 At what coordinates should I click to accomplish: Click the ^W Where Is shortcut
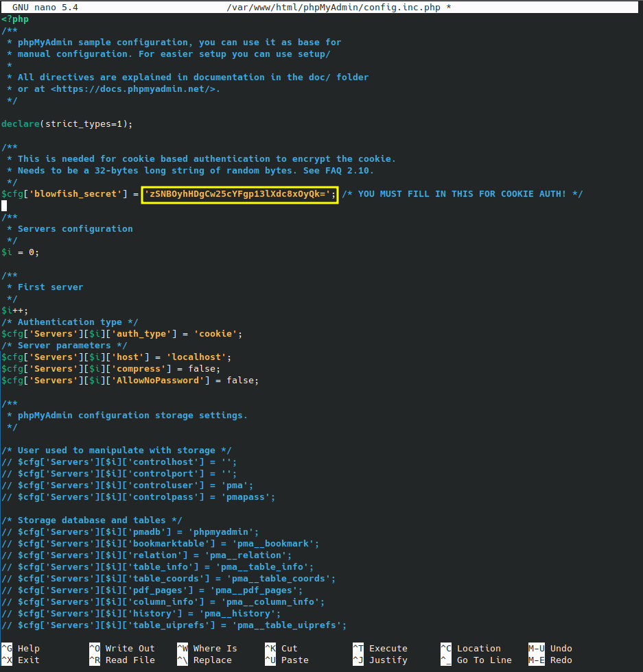pyautogui.click(x=207, y=649)
